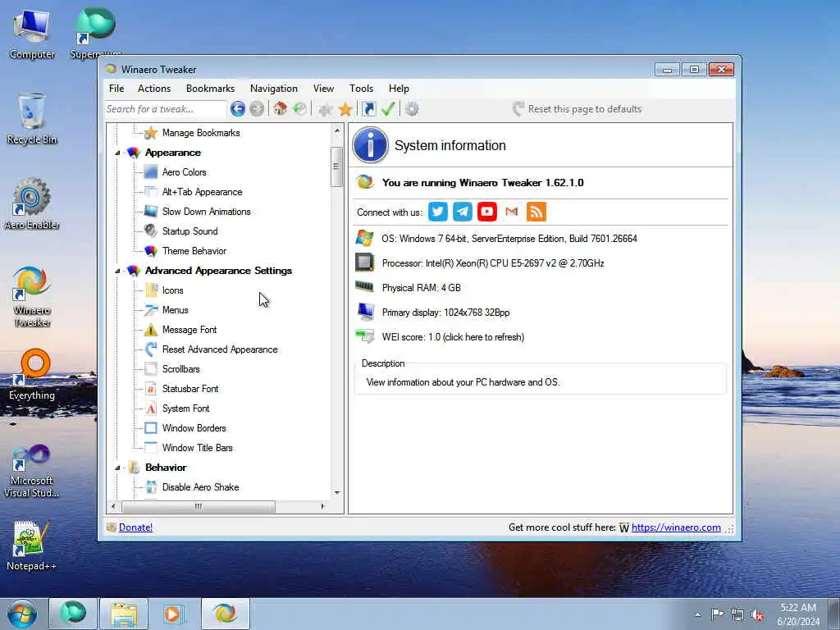Select Theme Behavior in the tree

(194, 251)
